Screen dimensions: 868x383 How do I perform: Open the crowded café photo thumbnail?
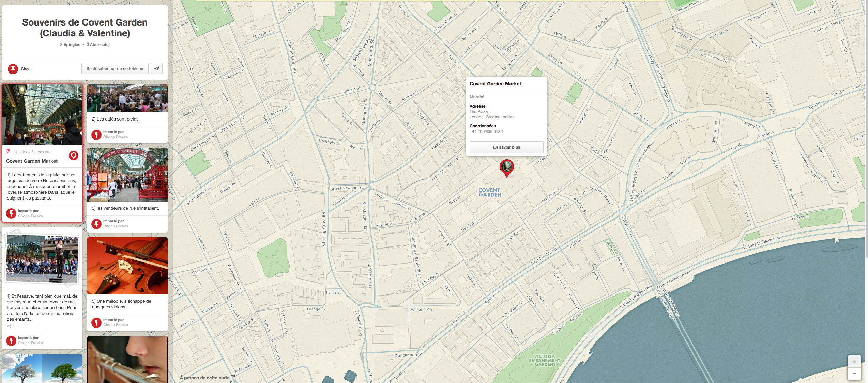pyautogui.click(x=127, y=98)
